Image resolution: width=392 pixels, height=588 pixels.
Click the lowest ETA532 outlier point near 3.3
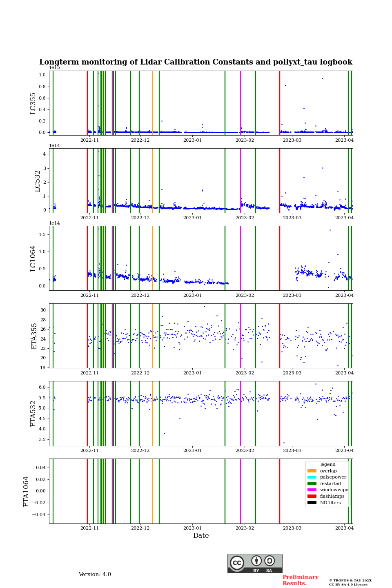point(284,443)
